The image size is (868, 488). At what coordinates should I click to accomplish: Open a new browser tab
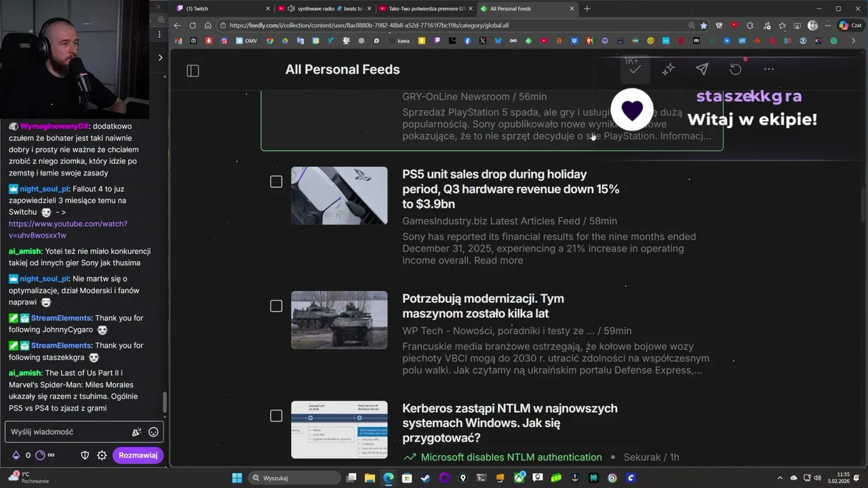coord(587,9)
